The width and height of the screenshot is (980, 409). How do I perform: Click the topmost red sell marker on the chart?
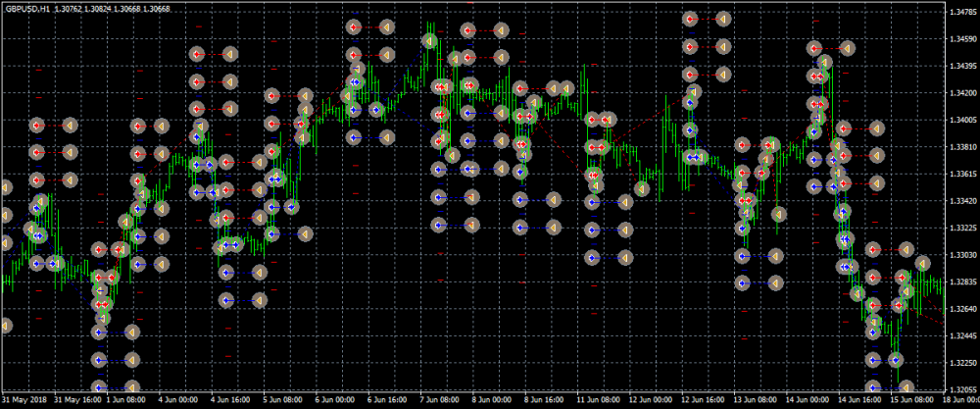pos(691,19)
